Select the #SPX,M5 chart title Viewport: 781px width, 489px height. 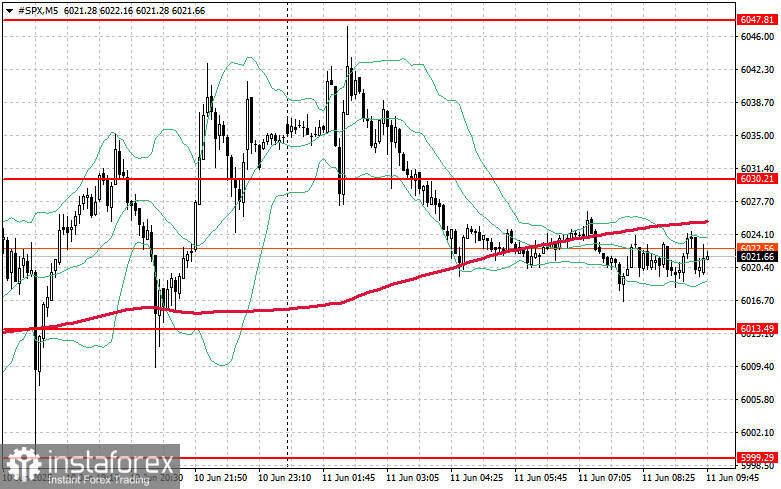coord(37,10)
